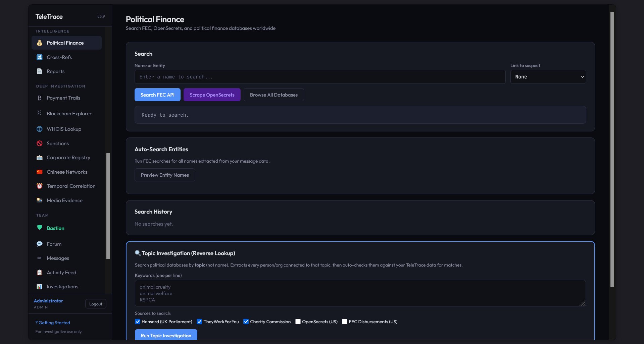
Task: Click the main page vertical scrollbar
Action: point(612,149)
